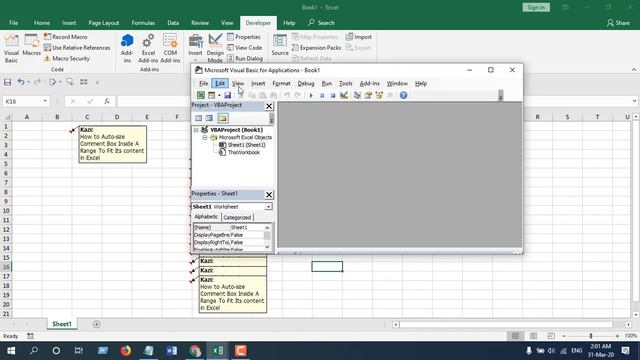640x360 pixels.
Task: Click the Alphabetic properties tab
Action: pyautogui.click(x=206, y=217)
